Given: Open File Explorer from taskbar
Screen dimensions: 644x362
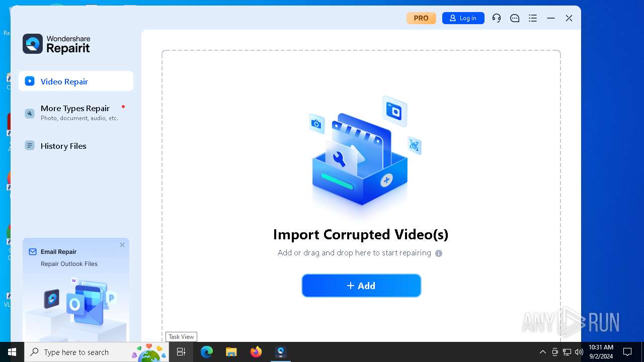Looking at the screenshot, I should (x=231, y=352).
